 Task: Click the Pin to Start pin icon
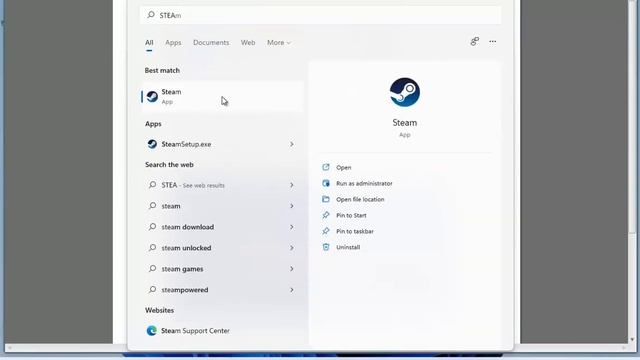pos(326,215)
